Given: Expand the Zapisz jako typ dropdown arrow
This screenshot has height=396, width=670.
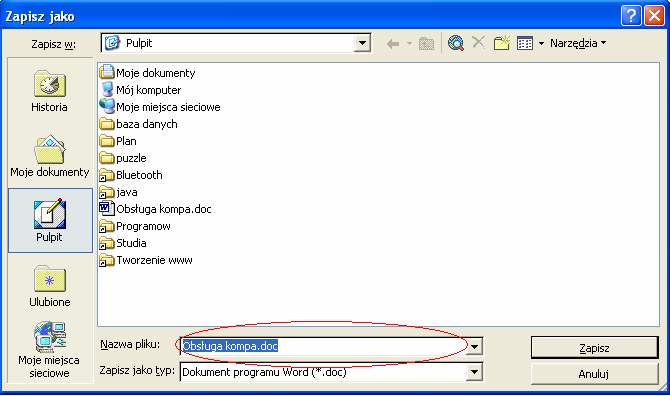Looking at the screenshot, I should [x=474, y=372].
